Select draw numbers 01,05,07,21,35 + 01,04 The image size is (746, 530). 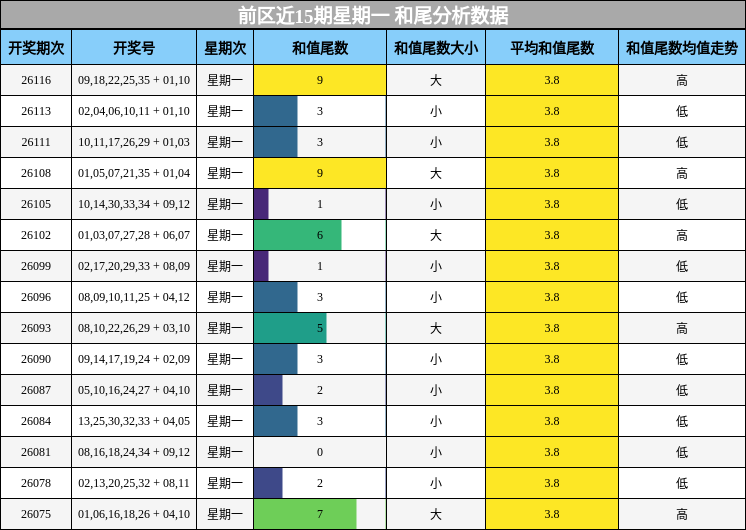click(134, 173)
